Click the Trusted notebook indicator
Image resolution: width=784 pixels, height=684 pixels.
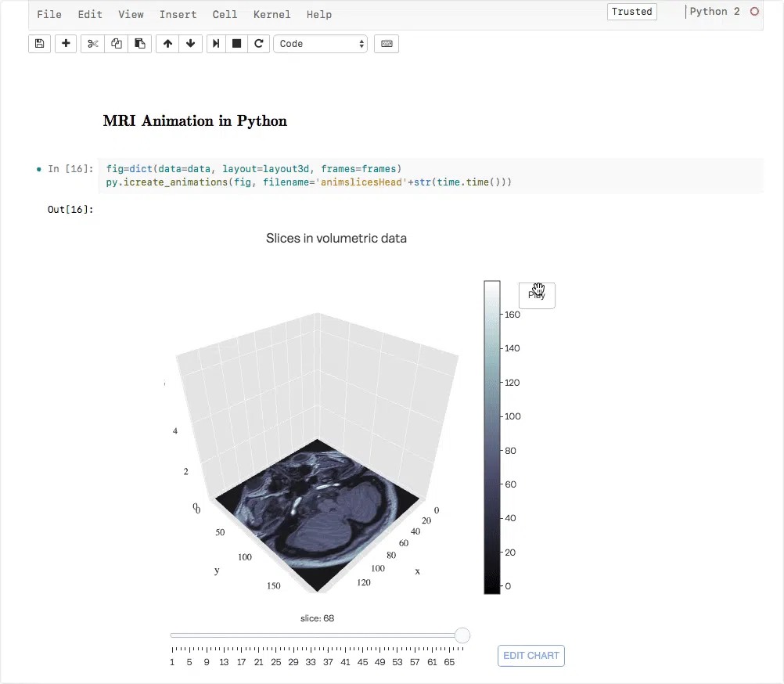tap(631, 12)
